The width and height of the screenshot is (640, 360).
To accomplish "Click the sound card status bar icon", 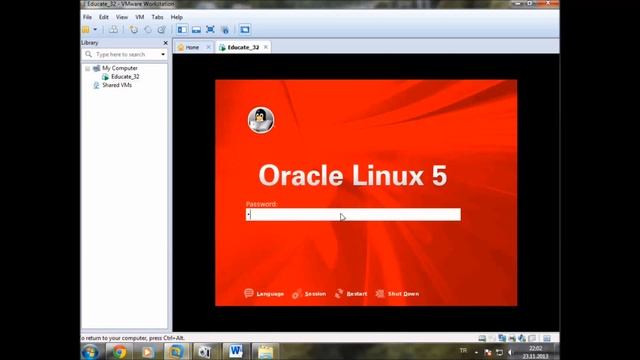I will point(522,338).
